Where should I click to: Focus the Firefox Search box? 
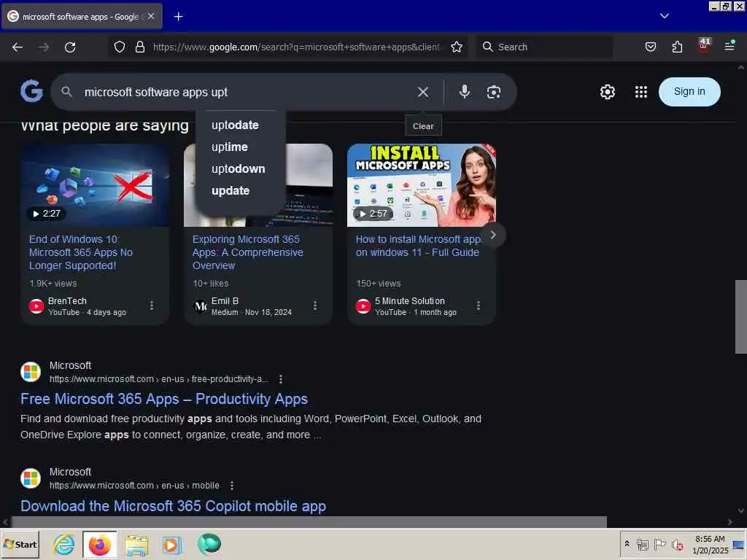(544, 47)
